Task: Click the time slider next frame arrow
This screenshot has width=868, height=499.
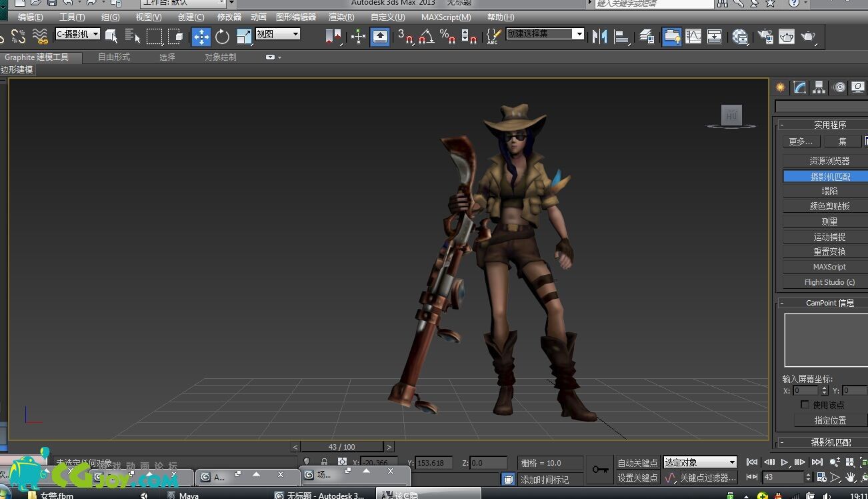Action: coord(389,447)
